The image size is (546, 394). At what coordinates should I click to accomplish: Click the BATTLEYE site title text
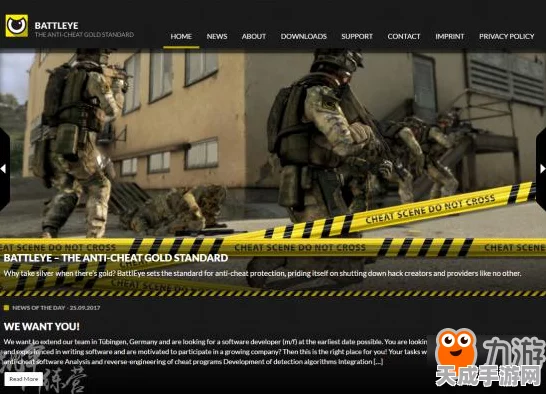tap(56, 25)
